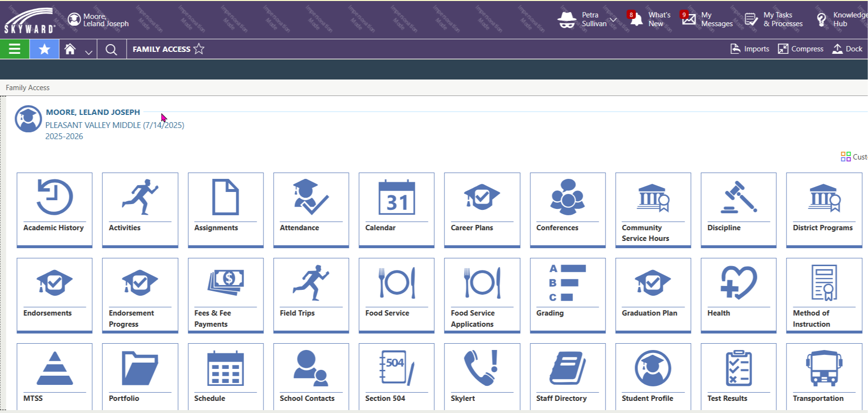Open the Activities tile
This screenshot has width=868, height=413.
click(140, 210)
